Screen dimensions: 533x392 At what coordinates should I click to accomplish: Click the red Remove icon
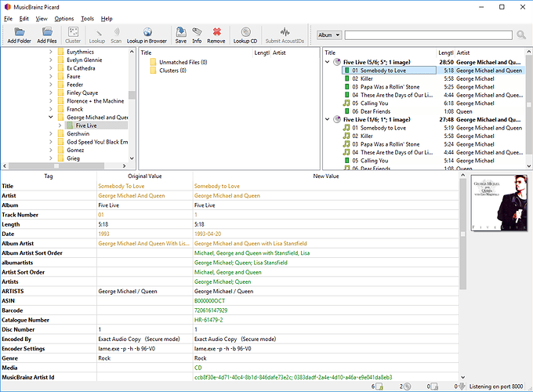[x=216, y=32]
